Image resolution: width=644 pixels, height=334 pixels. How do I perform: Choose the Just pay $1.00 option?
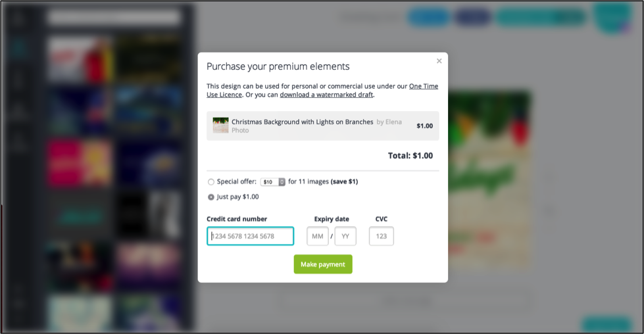click(211, 197)
